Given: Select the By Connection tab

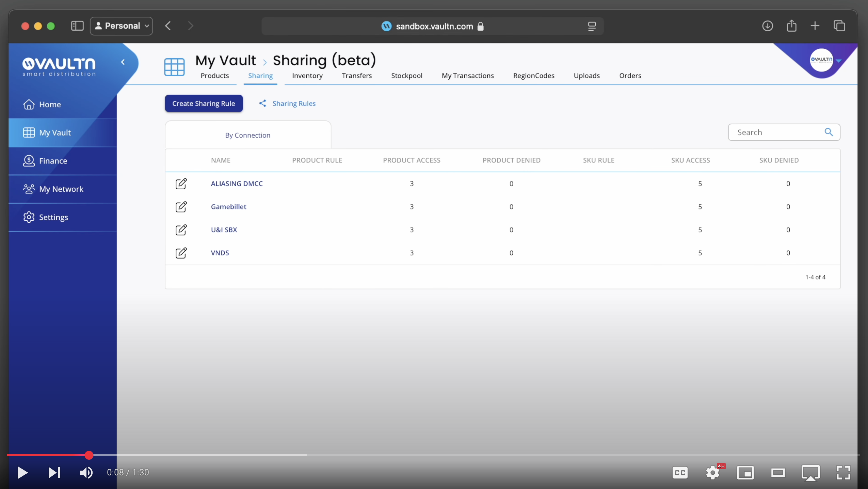Looking at the screenshot, I should coord(248,135).
